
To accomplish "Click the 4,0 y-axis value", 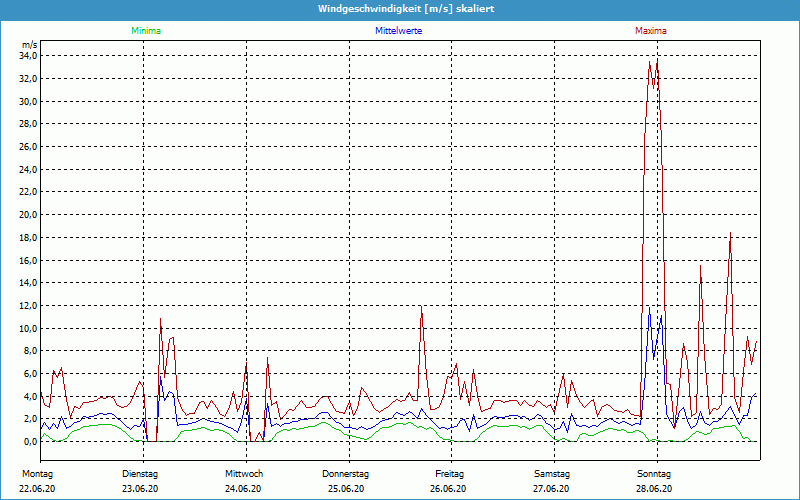I will [31, 396].
